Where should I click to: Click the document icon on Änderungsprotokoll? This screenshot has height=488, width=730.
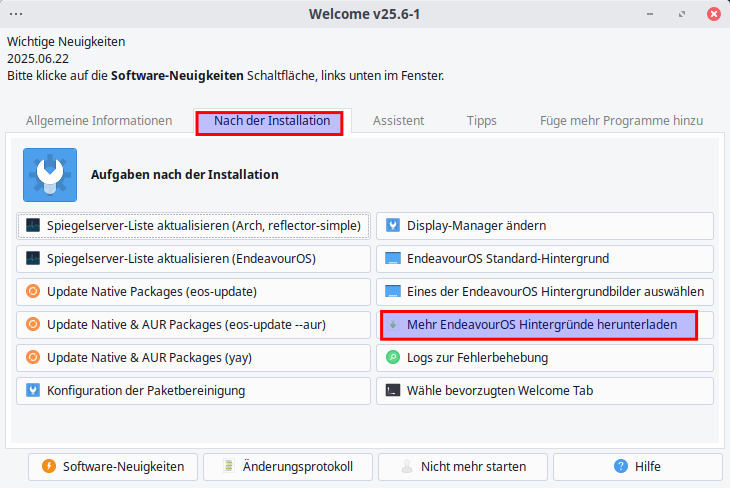229,466
